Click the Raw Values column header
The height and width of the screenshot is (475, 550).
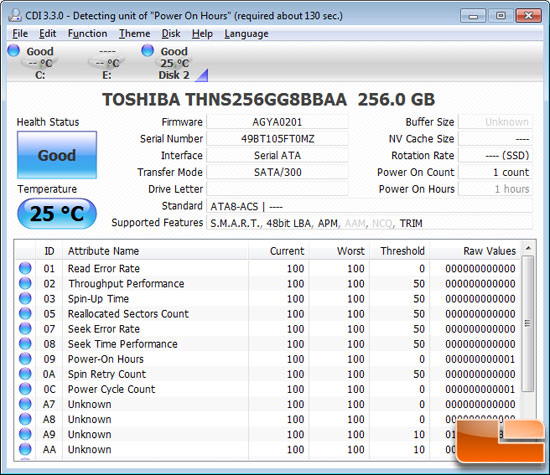pyautogui.click(x=475, y=251)
